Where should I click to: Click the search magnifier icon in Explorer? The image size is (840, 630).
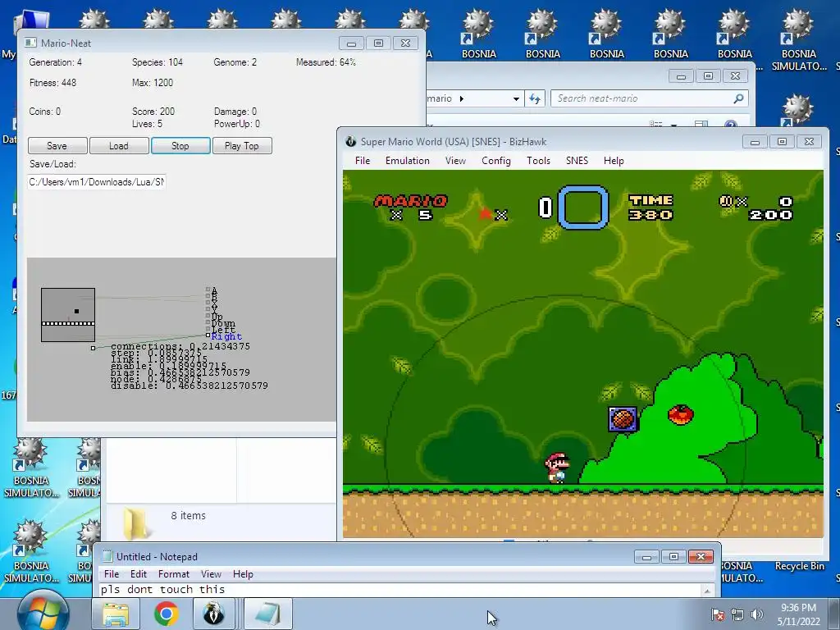coord(739,98)
